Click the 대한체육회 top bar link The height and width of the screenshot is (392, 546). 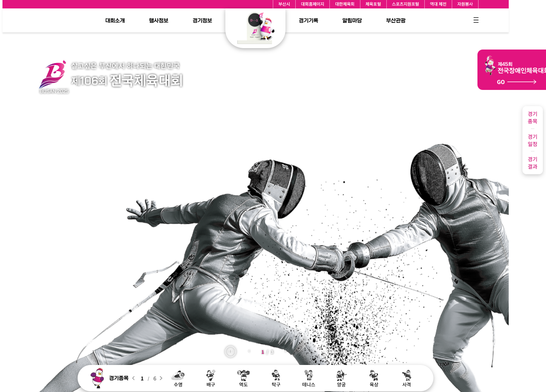345,4
